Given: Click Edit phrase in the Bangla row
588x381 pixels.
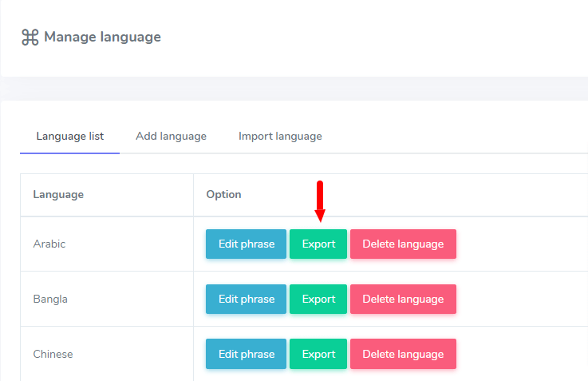Looking at the screenshot, I should point(246,300).
